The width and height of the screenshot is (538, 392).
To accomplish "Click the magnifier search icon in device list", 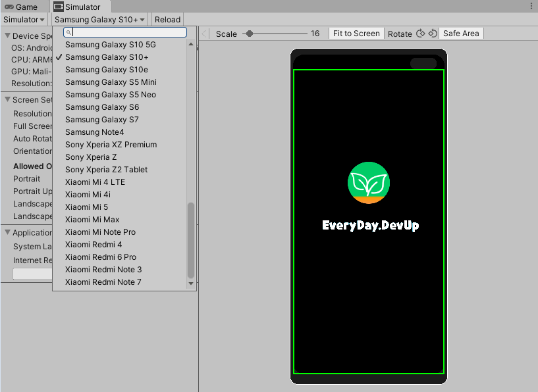I will [x=68, y=32].
